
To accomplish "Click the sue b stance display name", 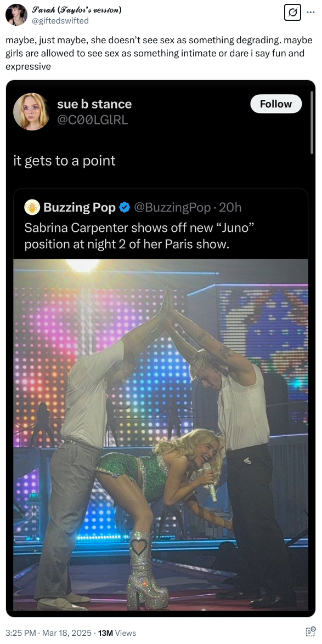I will coord(94,104).
